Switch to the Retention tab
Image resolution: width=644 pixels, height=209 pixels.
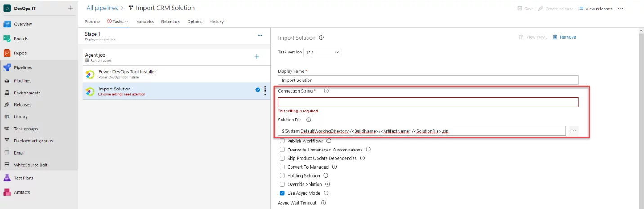tap(170, 22)
